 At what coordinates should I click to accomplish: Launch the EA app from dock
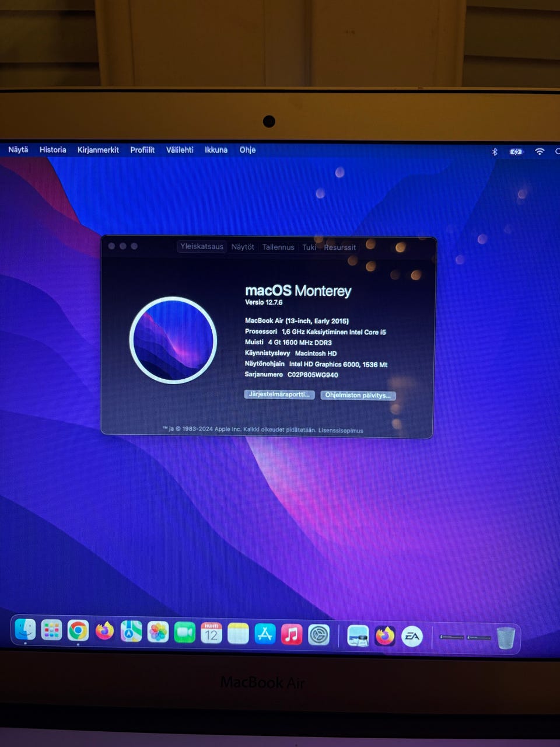[412, 637]
